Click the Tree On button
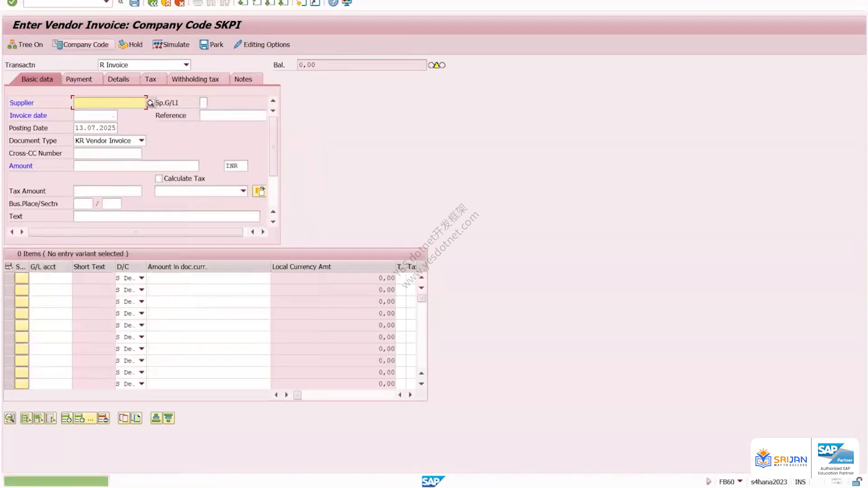Screen dimensions: 868x488 [x=25, y=44]
